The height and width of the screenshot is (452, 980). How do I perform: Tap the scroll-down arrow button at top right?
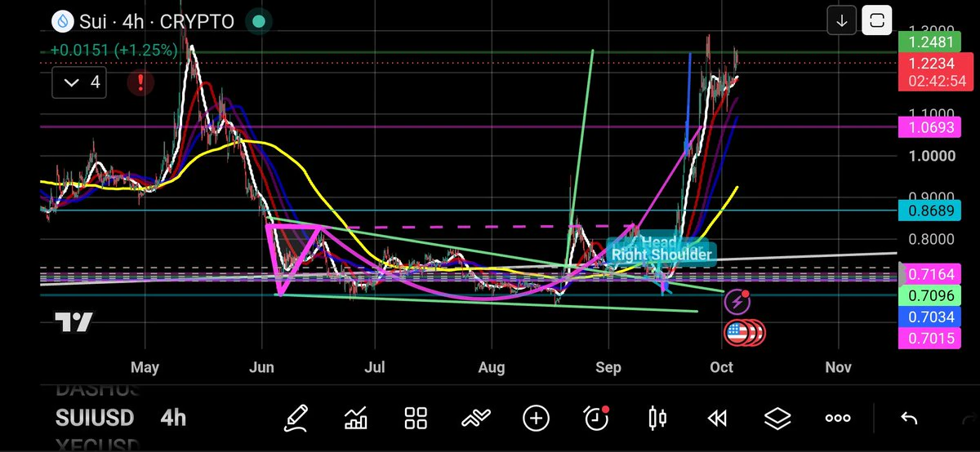click(840, 20)
